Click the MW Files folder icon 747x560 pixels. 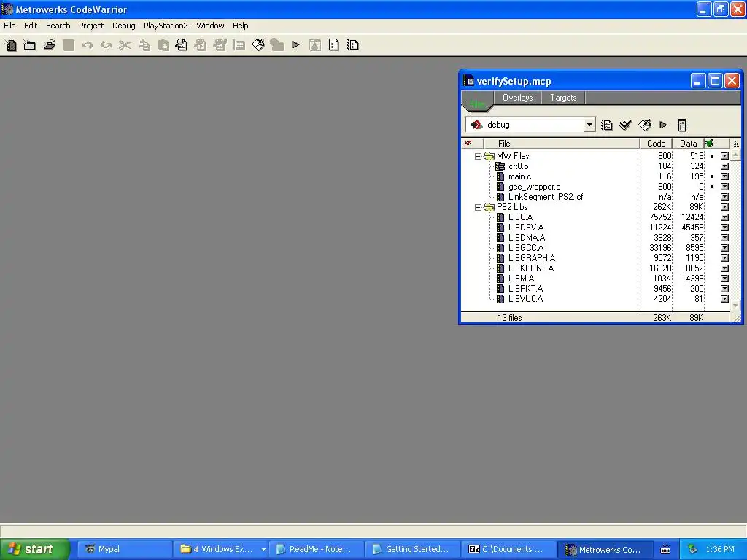coord(489,156)
